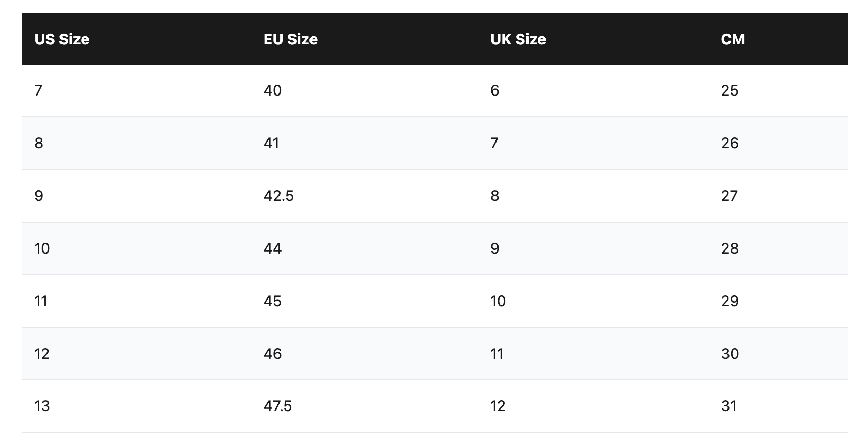Click the 25 CM cell
This screenshot has width=868, height=440.
tap(730, 91)
